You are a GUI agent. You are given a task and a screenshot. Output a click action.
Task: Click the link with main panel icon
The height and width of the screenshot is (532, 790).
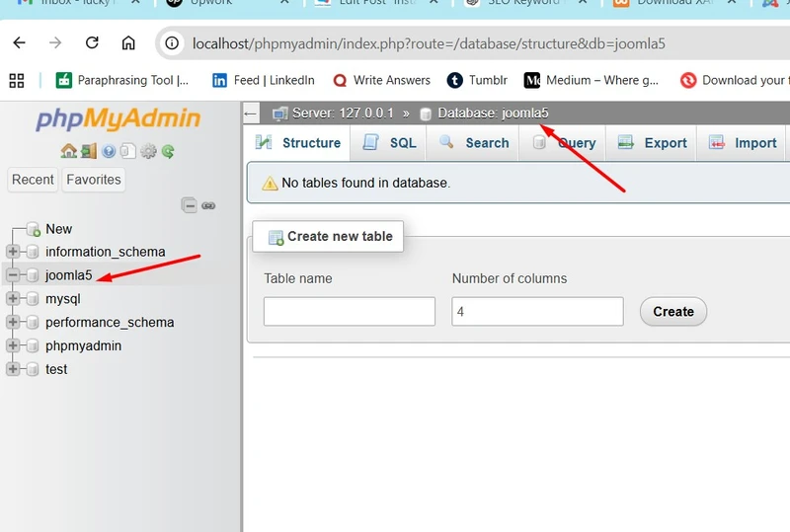coord(208,205)
